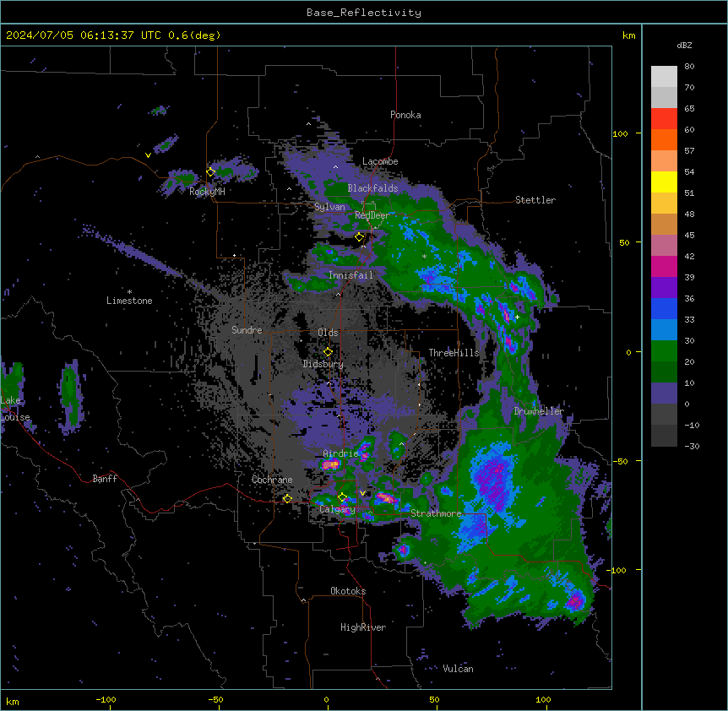
Task: Click the Olds town label
Action: 328,333
